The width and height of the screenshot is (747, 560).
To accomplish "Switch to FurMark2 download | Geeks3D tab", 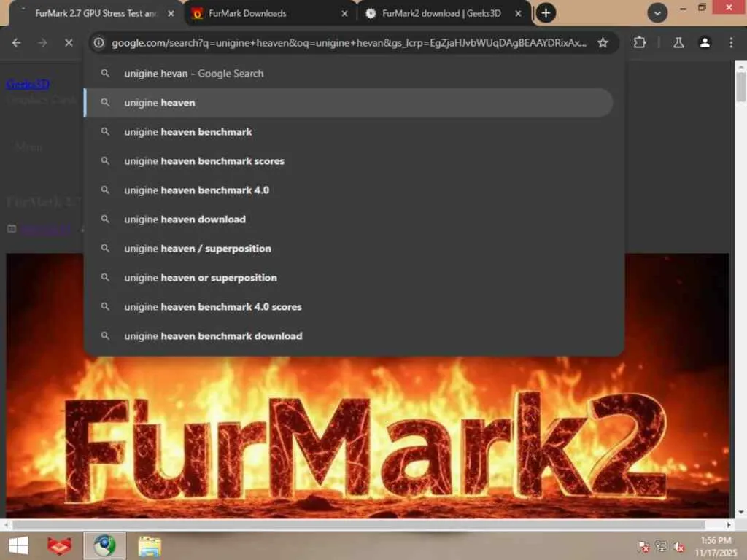I will coord(443,13).
